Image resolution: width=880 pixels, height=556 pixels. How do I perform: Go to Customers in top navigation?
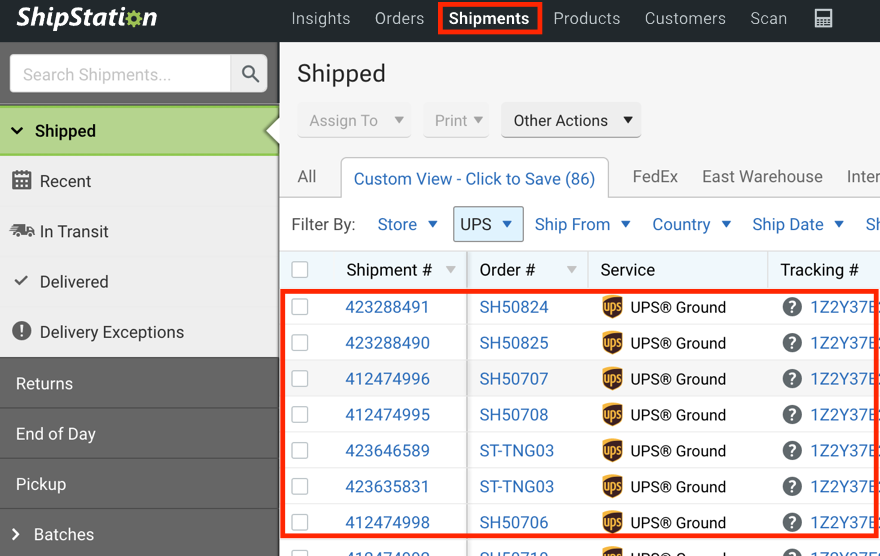click(685, 19)
